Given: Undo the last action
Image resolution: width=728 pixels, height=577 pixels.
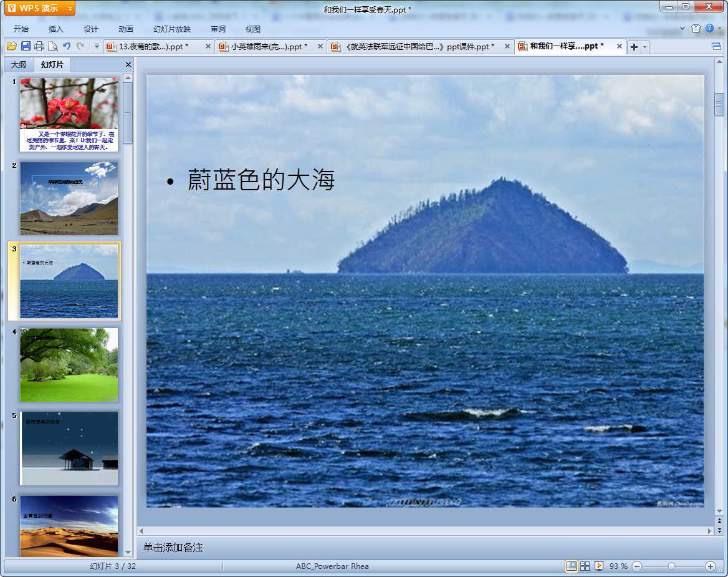Looking at the screenshot, I should coord(67,46).
